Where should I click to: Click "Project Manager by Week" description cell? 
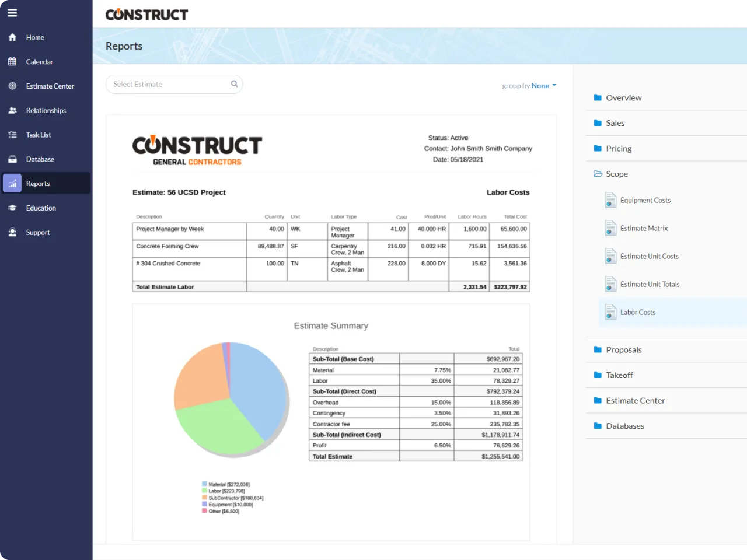point(190,231)
